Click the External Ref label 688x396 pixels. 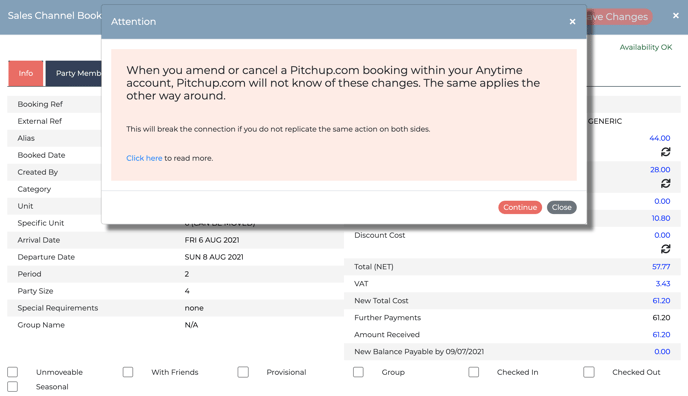[39, 121]
